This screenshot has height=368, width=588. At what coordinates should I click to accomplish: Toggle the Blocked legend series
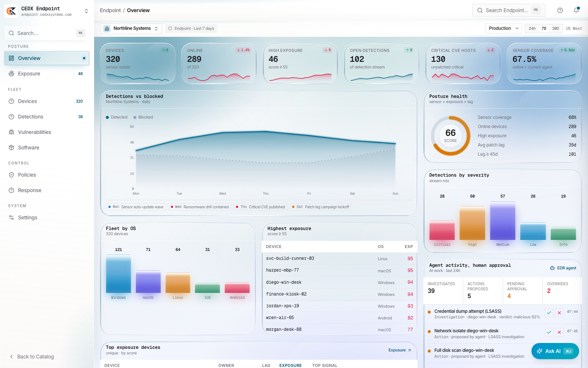coord(143,117)
